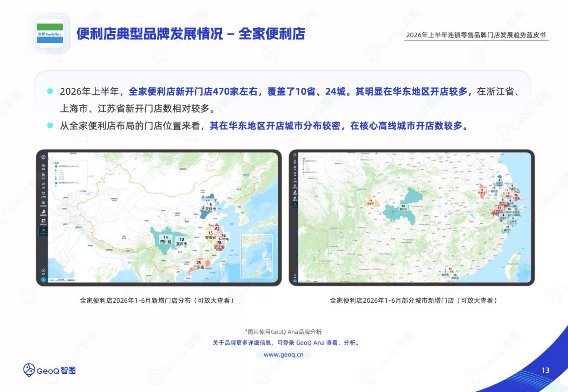Toggle the second layer checkbox in left map legend
Screen dimensions: 568x392
(x=56, y=183)
